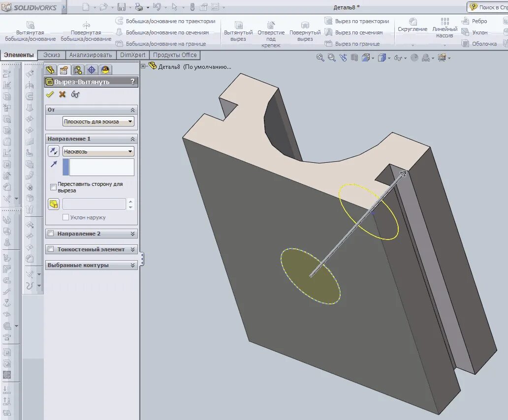Click Вырез по траектории
Image resolution: width=508 pixels, height=420 pixels.
[357, 21]
